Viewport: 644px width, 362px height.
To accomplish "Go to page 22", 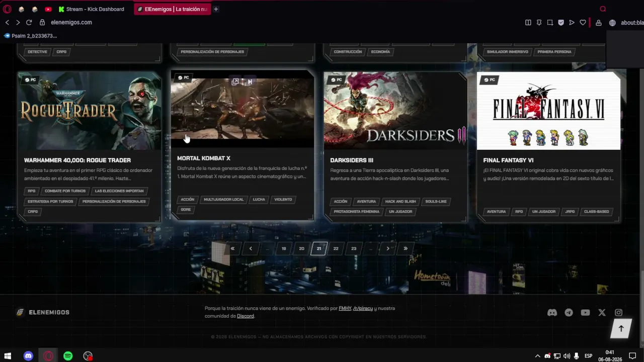I will pyautogui.click(x=336, y=248).
